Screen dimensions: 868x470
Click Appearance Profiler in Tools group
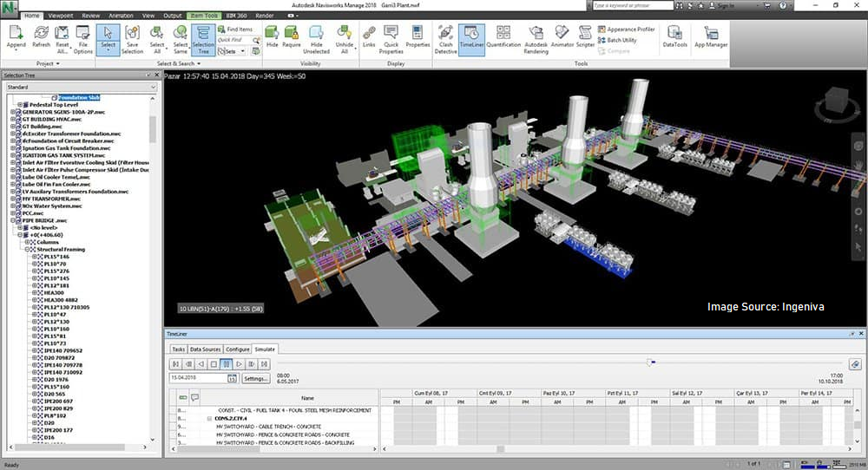(626, 29)
